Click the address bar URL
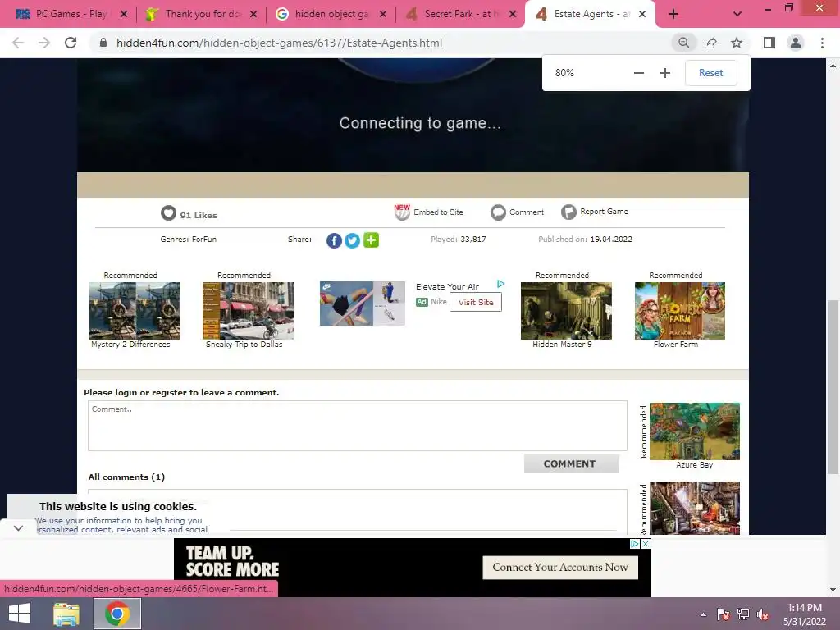Image resolution: width=840 pixels, height=630 pixels. pyautogui.click(x=279, y=43)
